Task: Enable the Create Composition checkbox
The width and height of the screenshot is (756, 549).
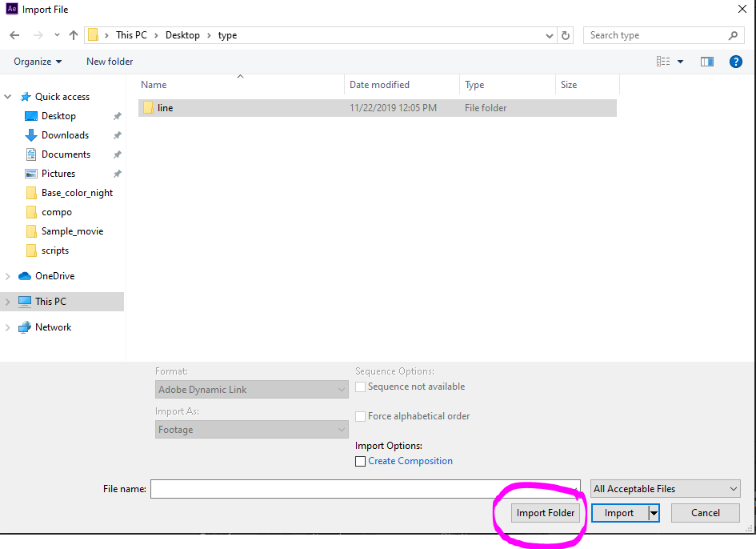Action: pyautogui.click(x=360, y=461)
